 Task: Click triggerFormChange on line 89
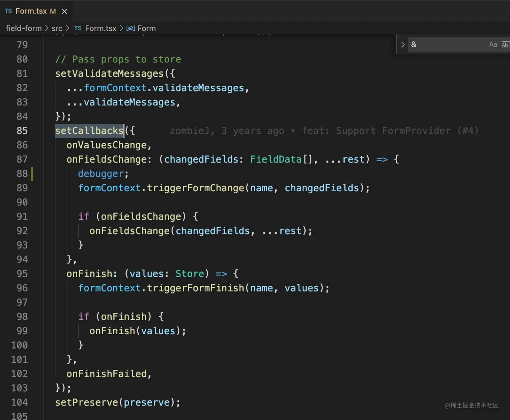195,188
